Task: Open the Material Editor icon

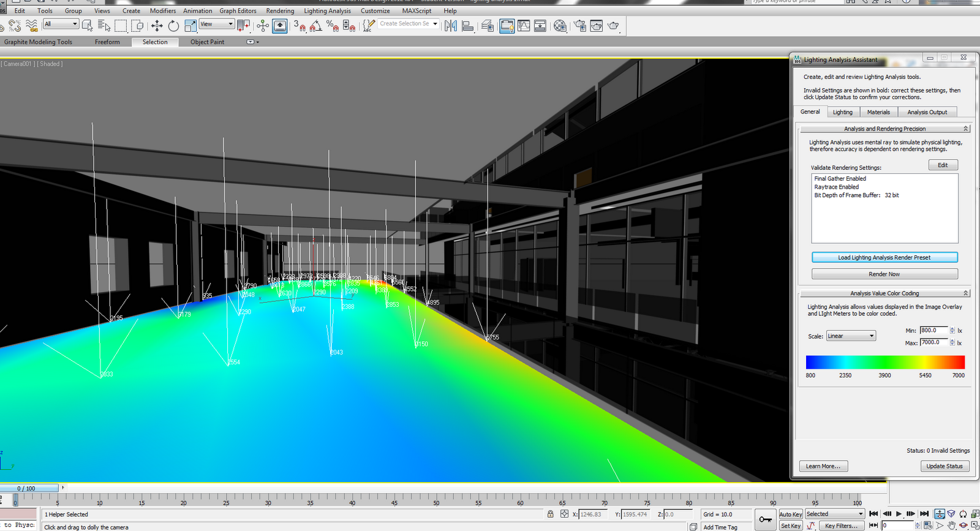Action: pos(560,25)
